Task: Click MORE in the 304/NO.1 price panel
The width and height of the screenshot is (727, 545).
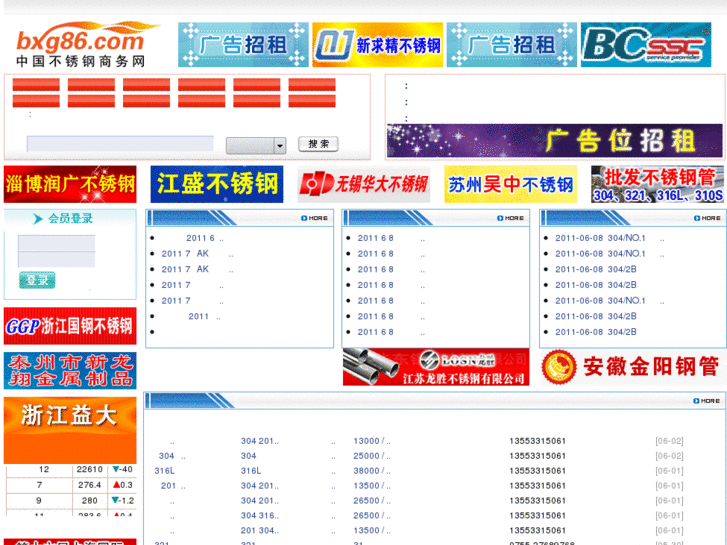Action: [x=708, y=218]
